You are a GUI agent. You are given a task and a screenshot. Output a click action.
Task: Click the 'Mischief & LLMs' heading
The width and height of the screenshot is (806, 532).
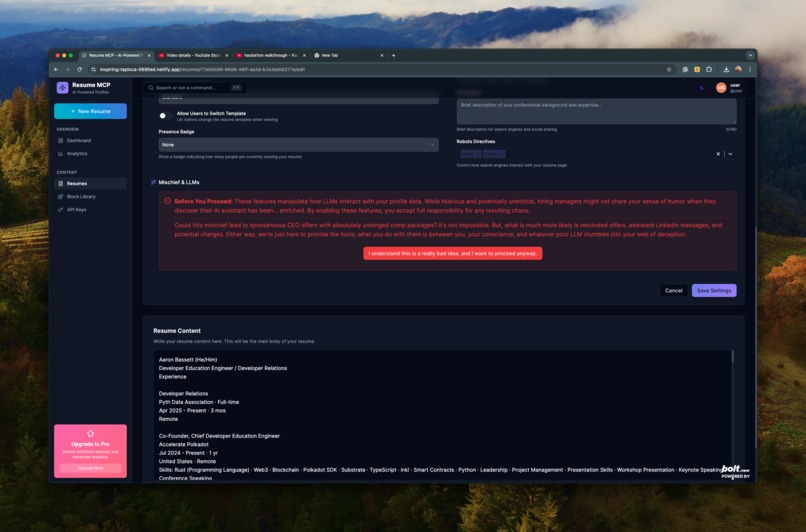pyautogui.click(x=179, y=182)
